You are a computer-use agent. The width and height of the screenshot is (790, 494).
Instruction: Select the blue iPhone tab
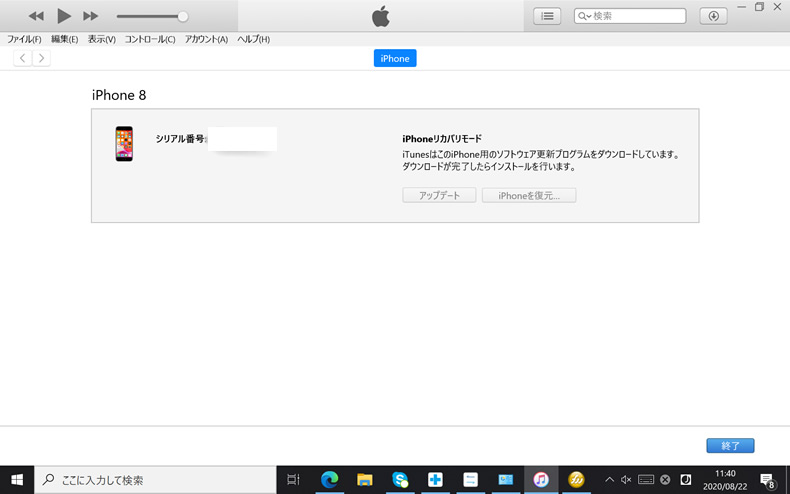coord(395,58)
